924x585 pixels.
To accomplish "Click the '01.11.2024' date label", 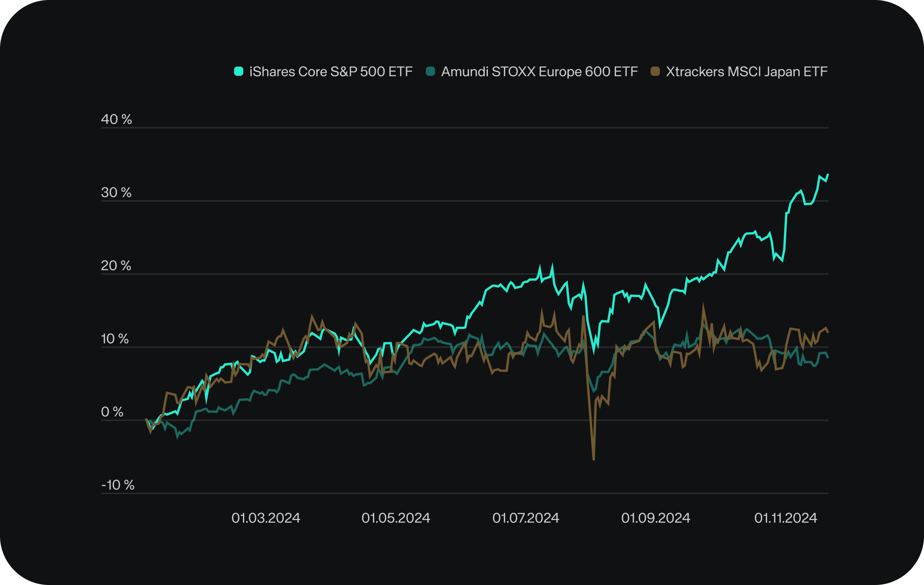I will [x=786, y=518].
